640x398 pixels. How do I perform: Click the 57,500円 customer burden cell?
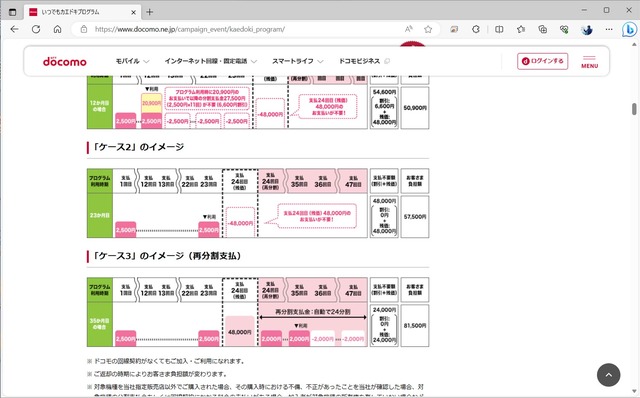[415, 217]
